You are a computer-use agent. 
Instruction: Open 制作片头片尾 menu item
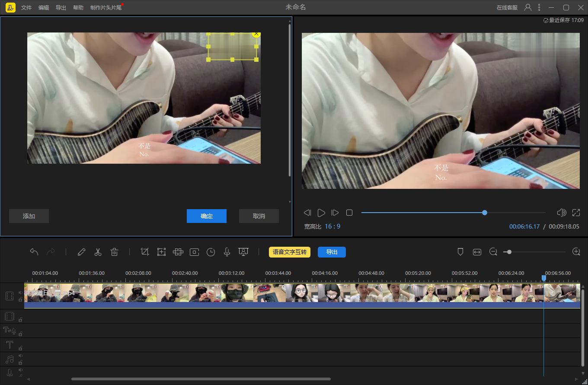(x=106, y=8)
